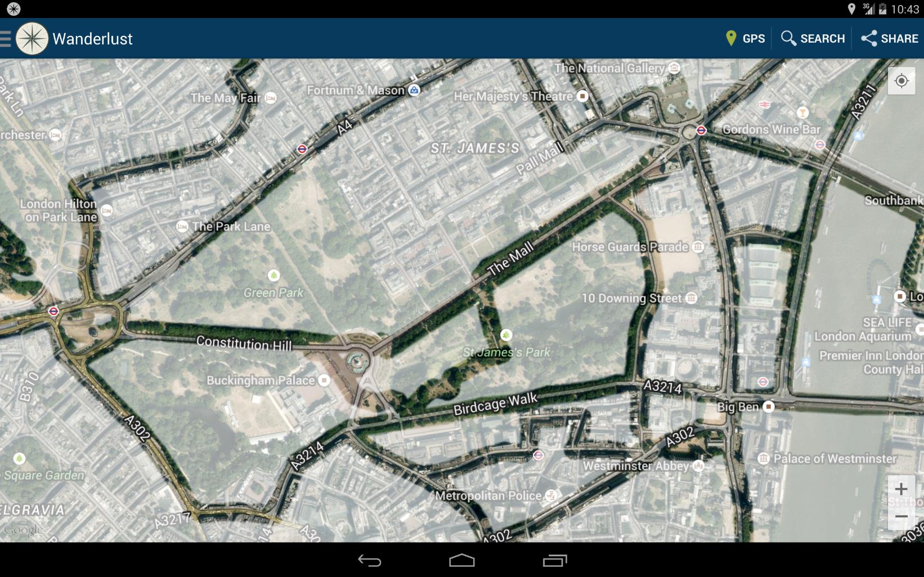
Task: Select the Metropolitan Police marker
Action: pos(551,495)
